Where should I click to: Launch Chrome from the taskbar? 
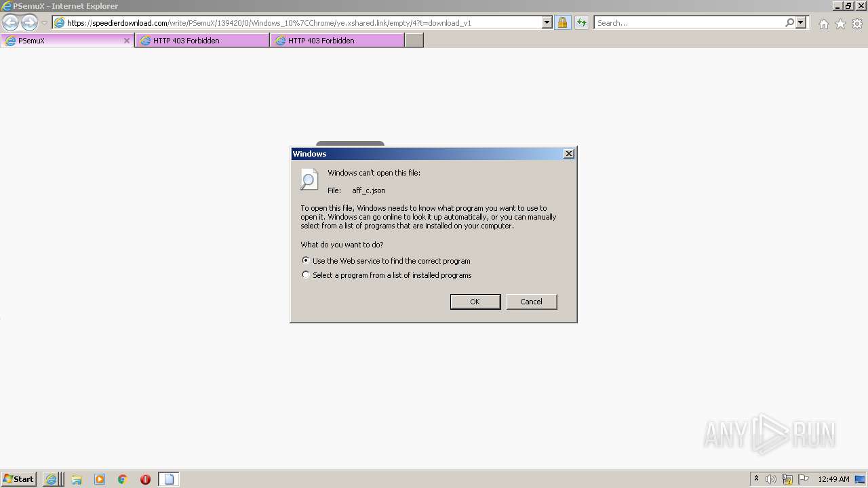click(x=123, y=479)
